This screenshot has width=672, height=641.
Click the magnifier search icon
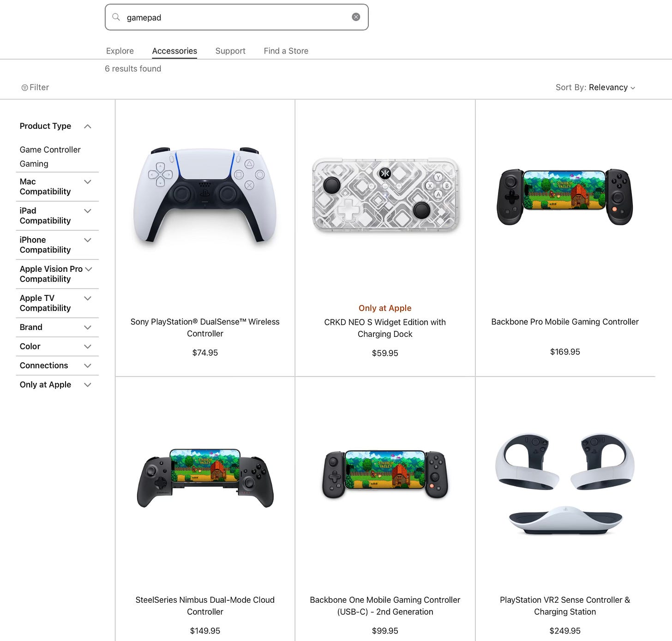[x=116, y=17]
